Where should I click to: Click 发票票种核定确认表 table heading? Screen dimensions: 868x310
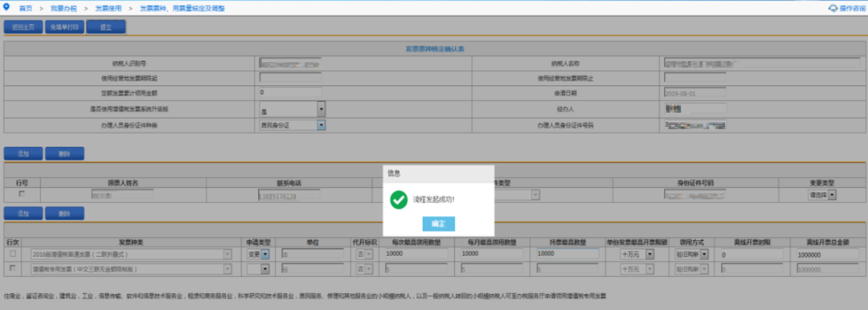tap(435, 49)
